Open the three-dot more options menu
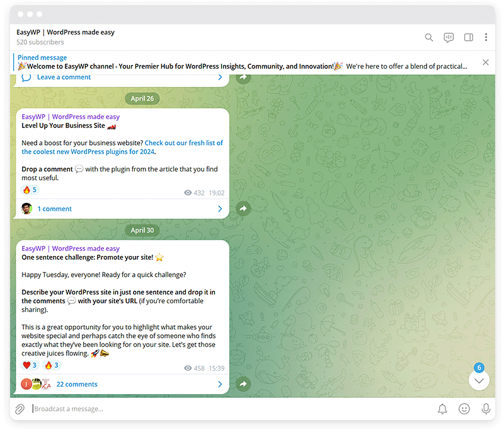Screen dimensions: 504x430 pos(486,37)
